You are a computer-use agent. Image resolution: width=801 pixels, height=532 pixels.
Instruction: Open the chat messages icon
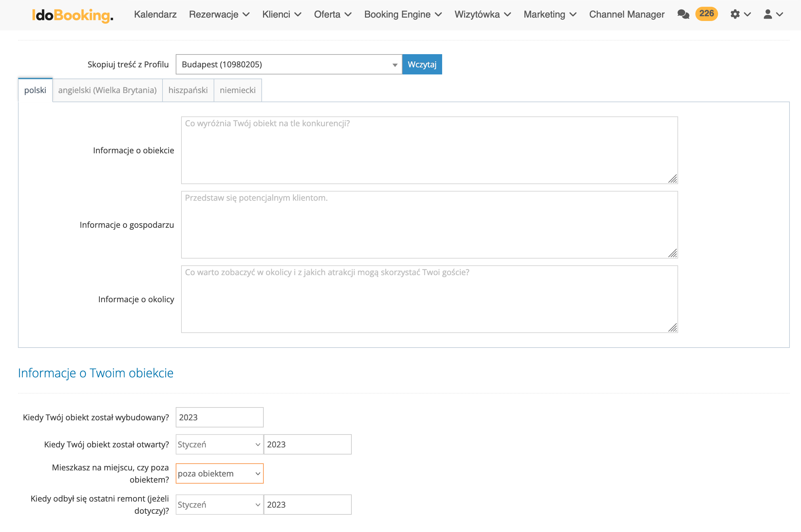pyautogui.click(x=683, y=14)
